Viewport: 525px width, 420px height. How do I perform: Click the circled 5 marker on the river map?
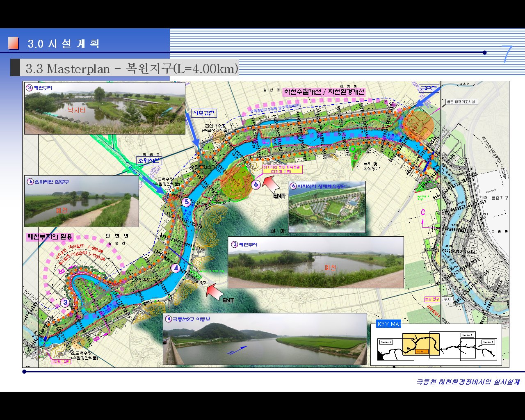coord(187,202)
